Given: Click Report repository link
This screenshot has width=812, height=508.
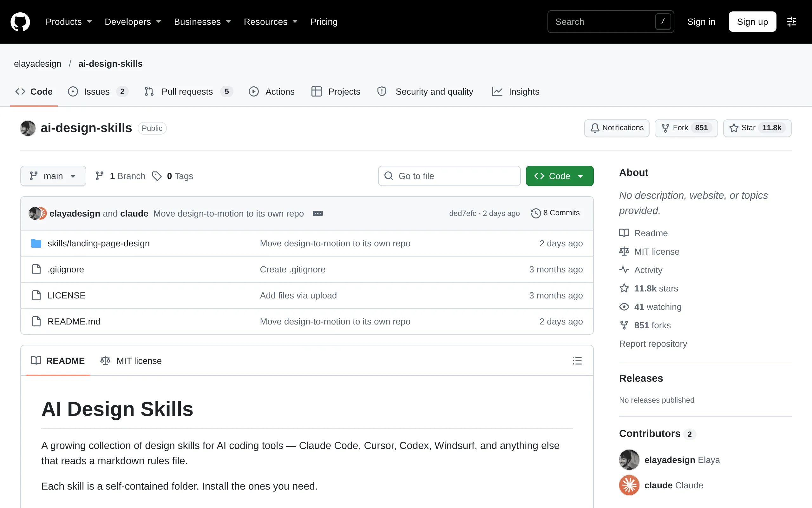Looking at the screenshot, I should pyautogui.click(x=653, y=344).
